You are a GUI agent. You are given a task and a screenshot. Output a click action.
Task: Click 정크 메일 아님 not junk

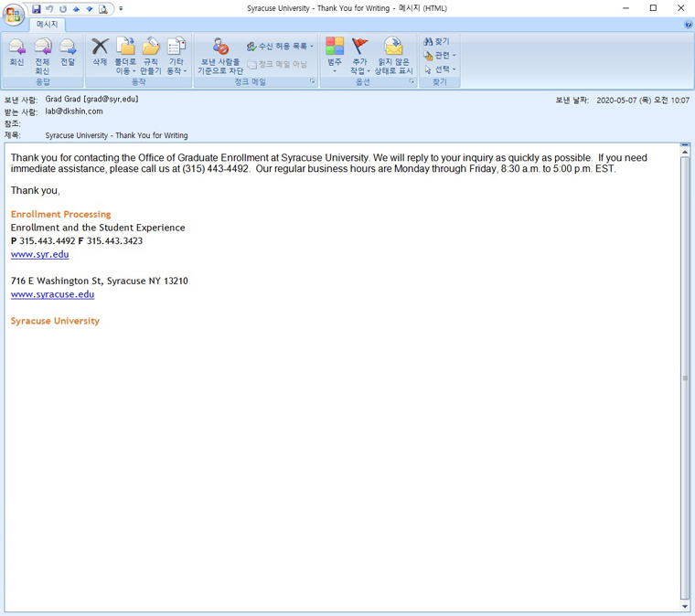[277, 64]
